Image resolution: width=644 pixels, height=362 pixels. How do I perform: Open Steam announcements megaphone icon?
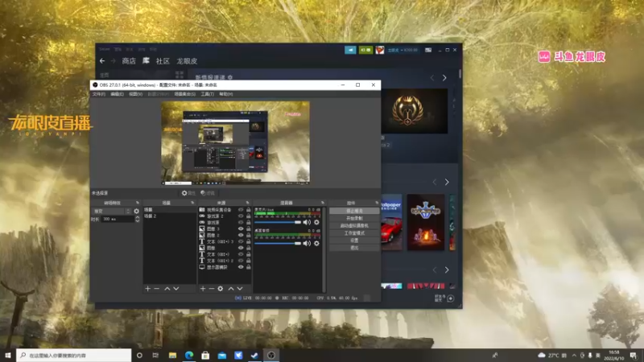click(x=350, y=50)
